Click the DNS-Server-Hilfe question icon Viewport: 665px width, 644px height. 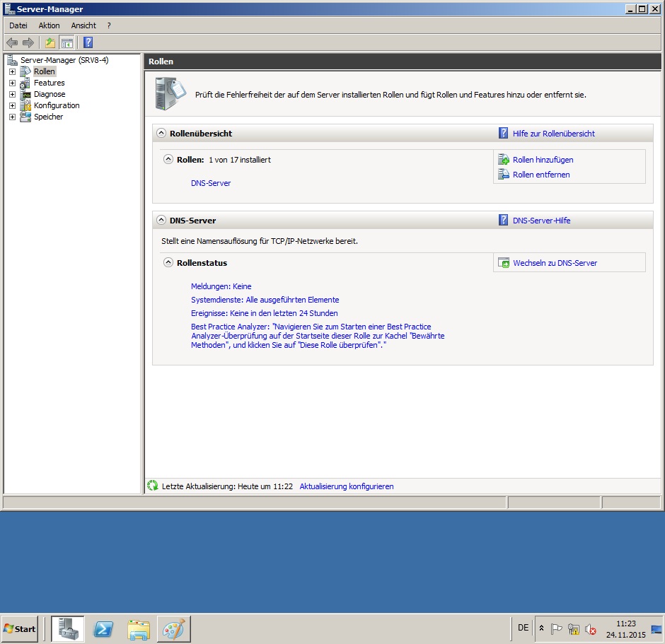pos(503,220)
